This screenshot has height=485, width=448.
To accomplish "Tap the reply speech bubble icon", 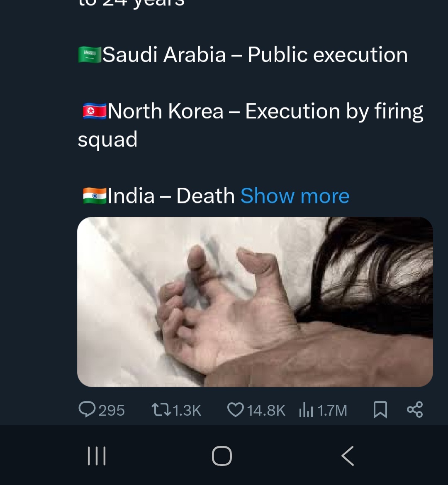I will click(87, 409).
